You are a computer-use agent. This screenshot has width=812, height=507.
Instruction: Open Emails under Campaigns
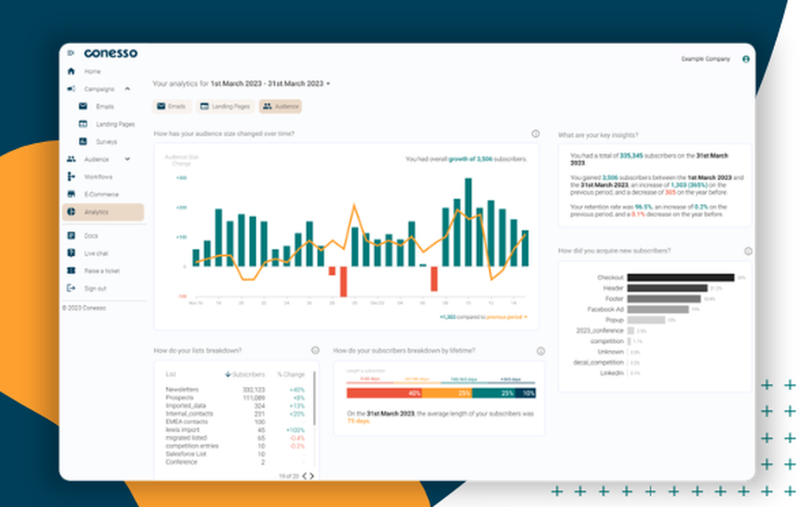(105, 106)
